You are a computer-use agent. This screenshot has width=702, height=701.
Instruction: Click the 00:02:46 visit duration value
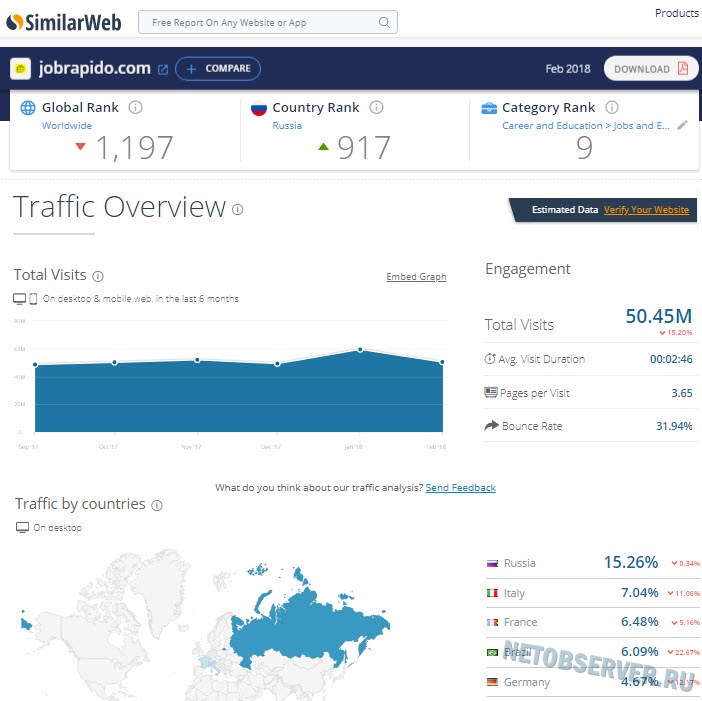[671, 359]
